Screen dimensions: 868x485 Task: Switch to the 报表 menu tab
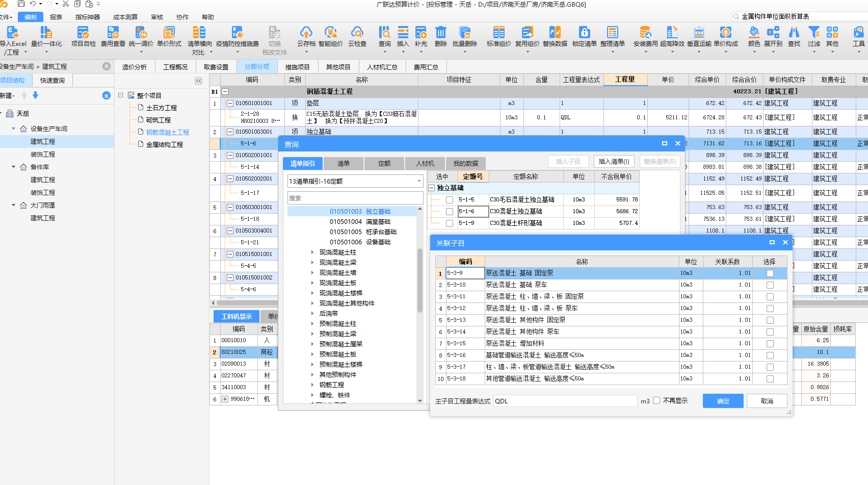pos(56,17)
